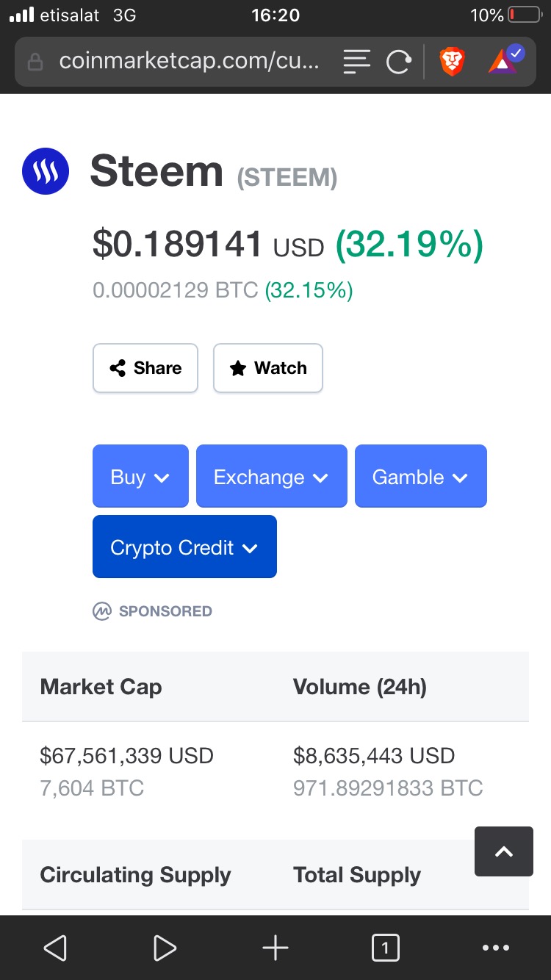Expand the Crypto Credit dropdown

(x=184, y=547)
